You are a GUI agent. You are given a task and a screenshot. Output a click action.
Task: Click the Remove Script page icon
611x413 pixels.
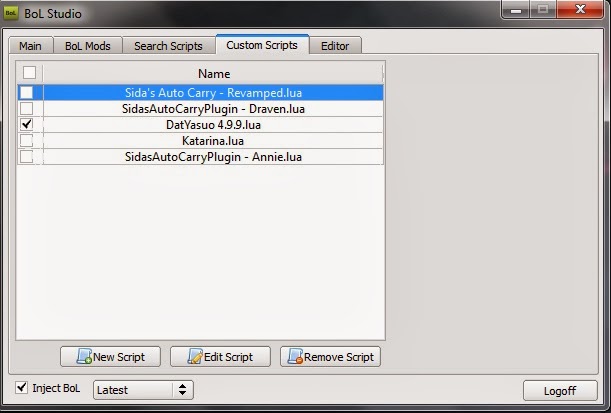pos(295,356)
